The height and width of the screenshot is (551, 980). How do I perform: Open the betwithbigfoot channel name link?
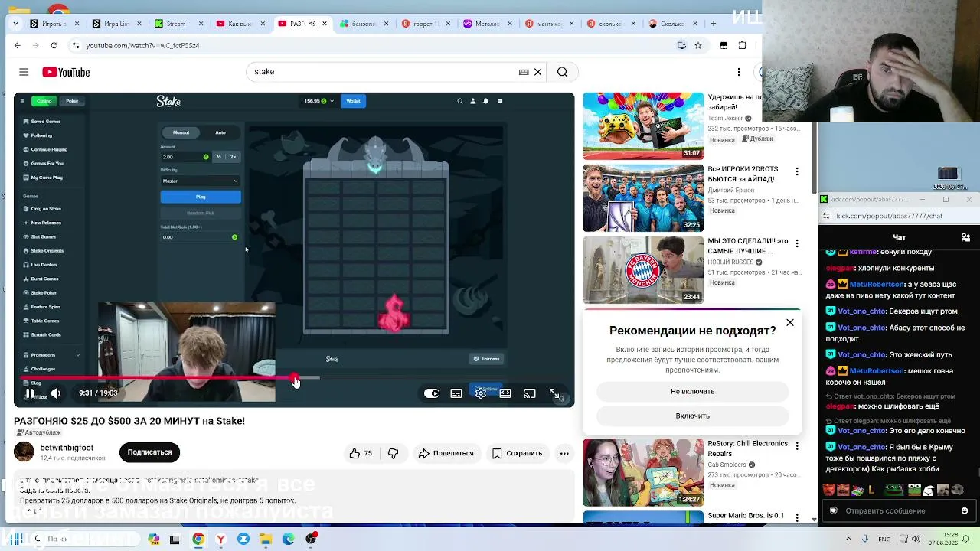tap(67, 448)
